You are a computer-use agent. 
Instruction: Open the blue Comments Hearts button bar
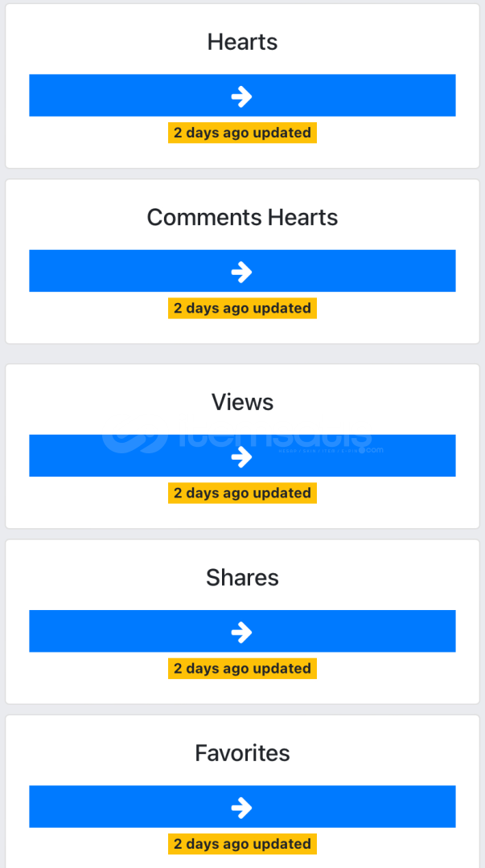click(x=242, y=271)
